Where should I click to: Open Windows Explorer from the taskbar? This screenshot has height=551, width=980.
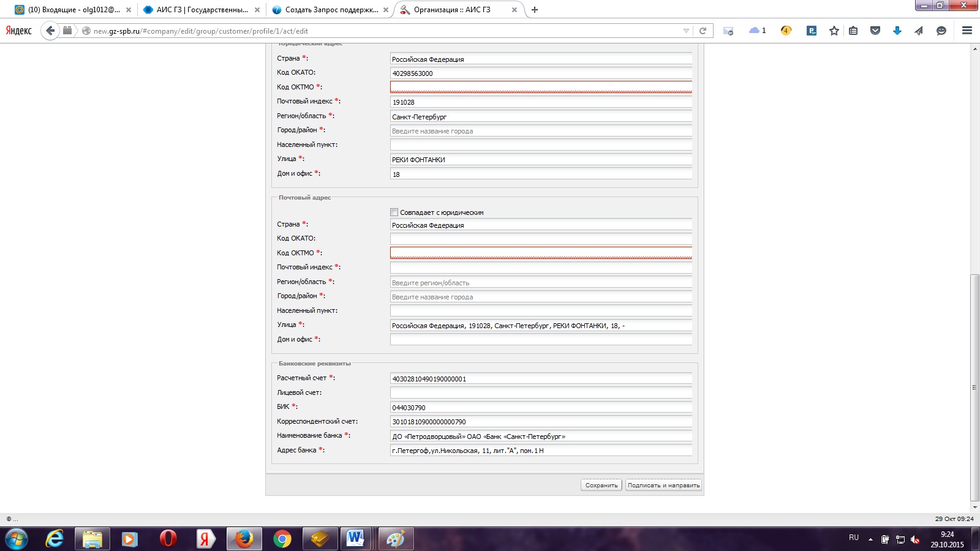point(92,539)
